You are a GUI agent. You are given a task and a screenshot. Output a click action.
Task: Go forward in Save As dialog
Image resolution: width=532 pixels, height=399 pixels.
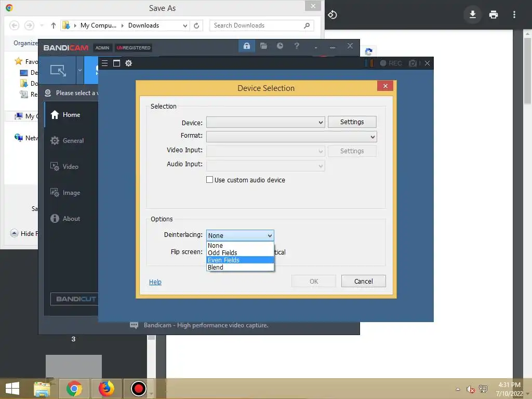click(29, 25)
